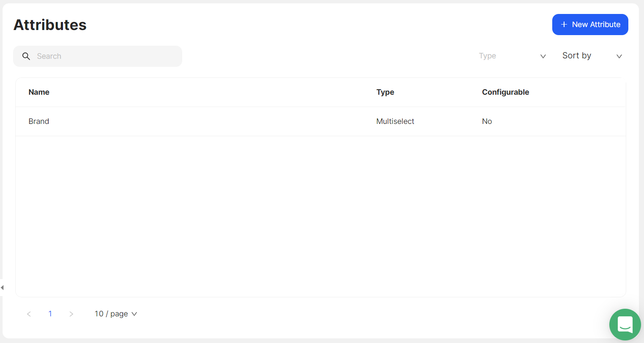Viewport: 644px width, 343px height.
Task: Click the No configurable value
Action: point(487,121)
